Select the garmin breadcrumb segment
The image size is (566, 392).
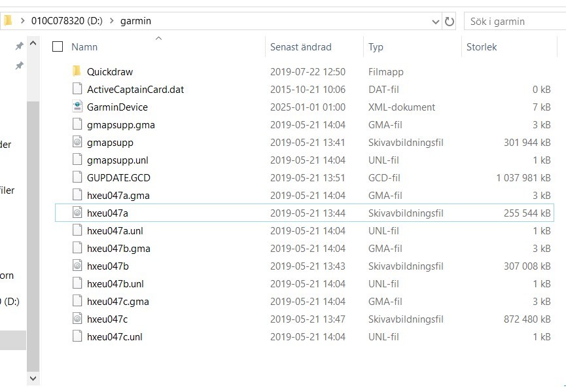tap(135, 22)
